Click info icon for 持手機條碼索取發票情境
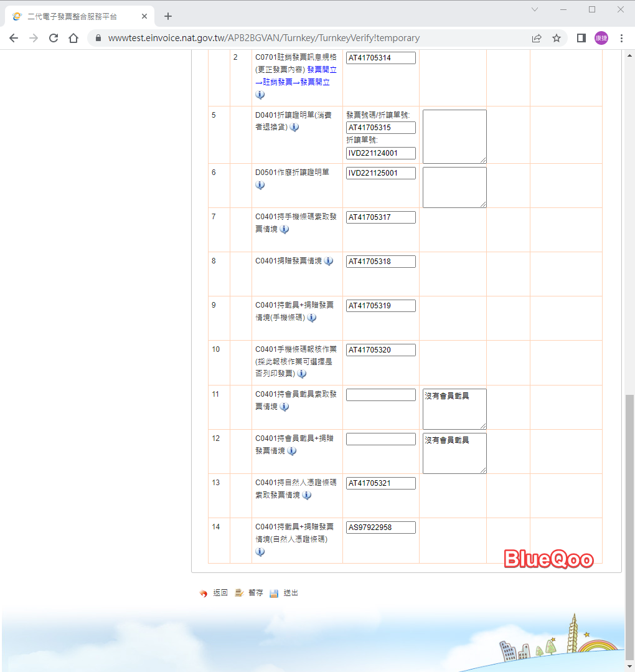This screenshot has height=672, width=635. point(285,229)
